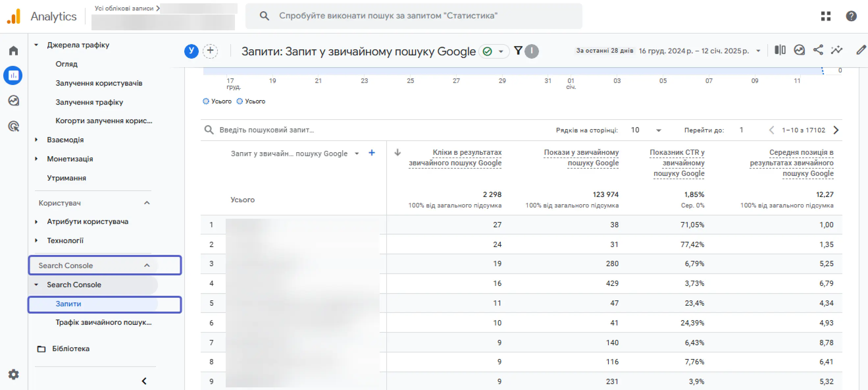Viewport: 868px width, 390px height.
Task: Collapse the 'Користувач' group chevron
Action: (x=147, y=203)
